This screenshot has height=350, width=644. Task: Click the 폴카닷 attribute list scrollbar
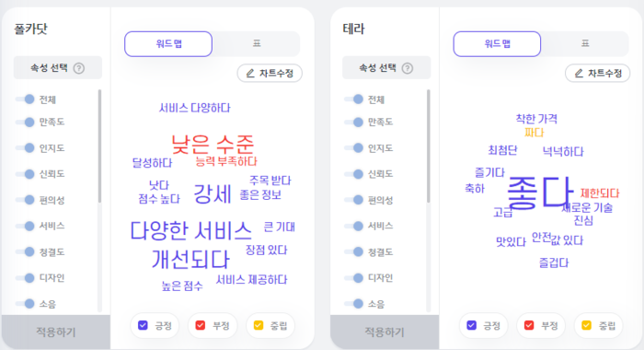[99, 146]
